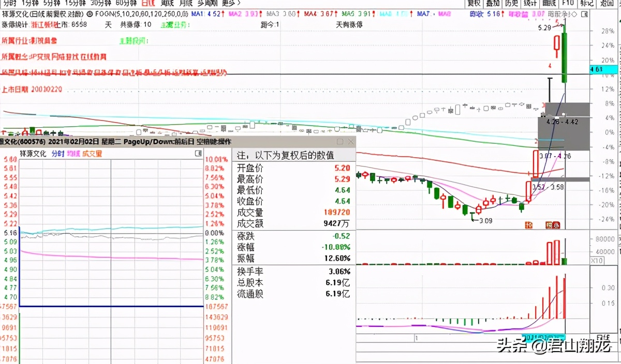This screenshot has height=364, width=621.
Task: Click the 叠加 overlay button
Action: 493,3
